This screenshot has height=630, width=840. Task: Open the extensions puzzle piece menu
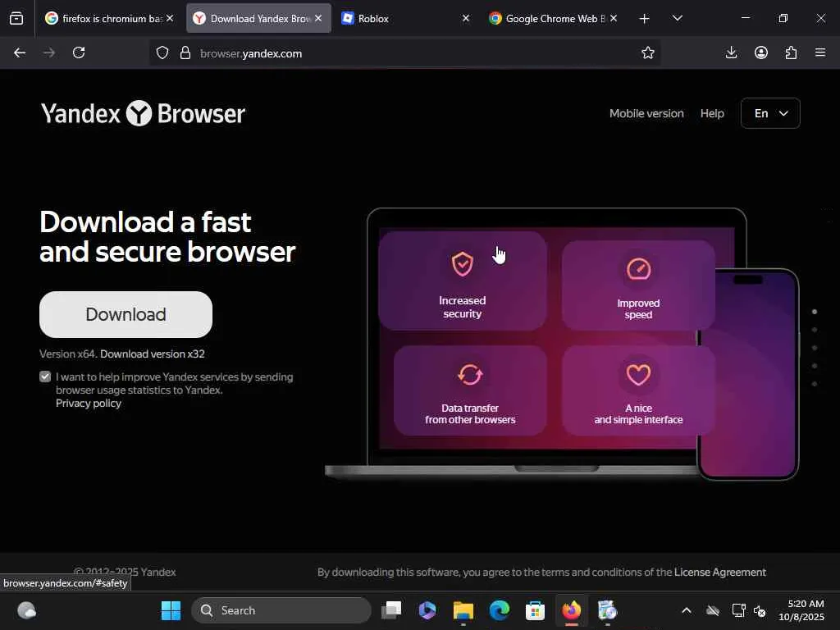point(791,52)
